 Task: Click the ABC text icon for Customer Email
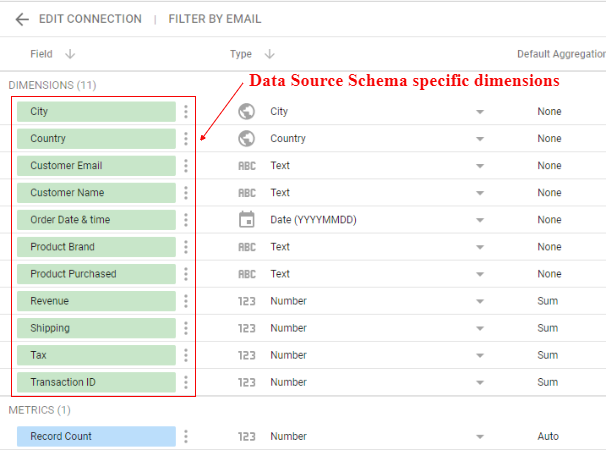[x=247, y=166]
